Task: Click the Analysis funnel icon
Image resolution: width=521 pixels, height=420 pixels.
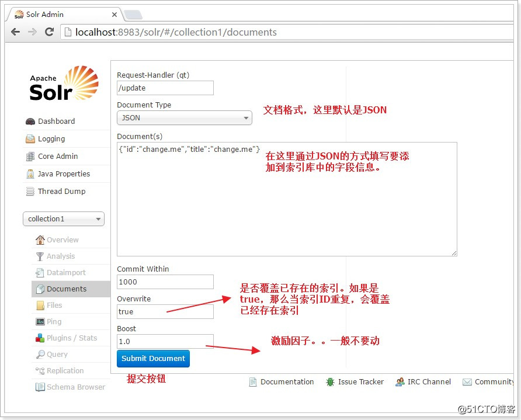Action: coord(40,256)
